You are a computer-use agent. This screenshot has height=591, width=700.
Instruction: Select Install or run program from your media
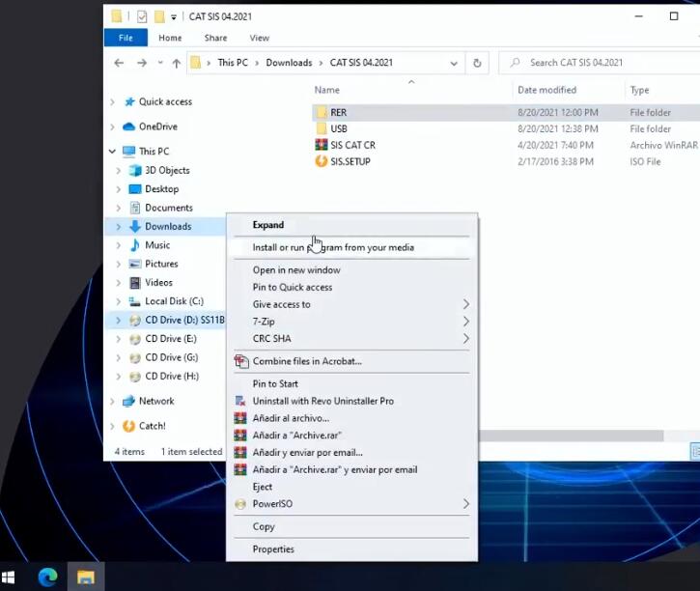tap(351, 247)
